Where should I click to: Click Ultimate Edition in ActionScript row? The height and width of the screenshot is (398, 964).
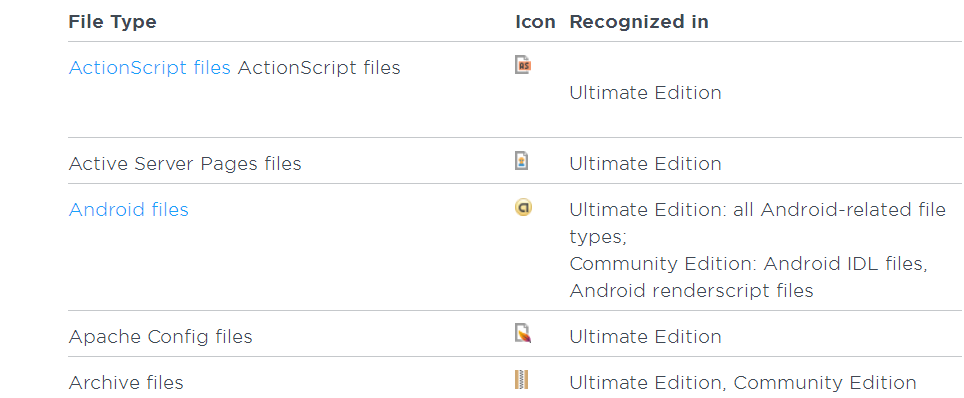[645, 93]
